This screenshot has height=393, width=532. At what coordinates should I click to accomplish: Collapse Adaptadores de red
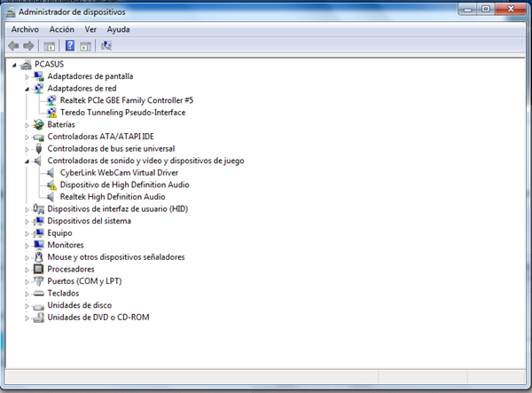tap(27, 90)
